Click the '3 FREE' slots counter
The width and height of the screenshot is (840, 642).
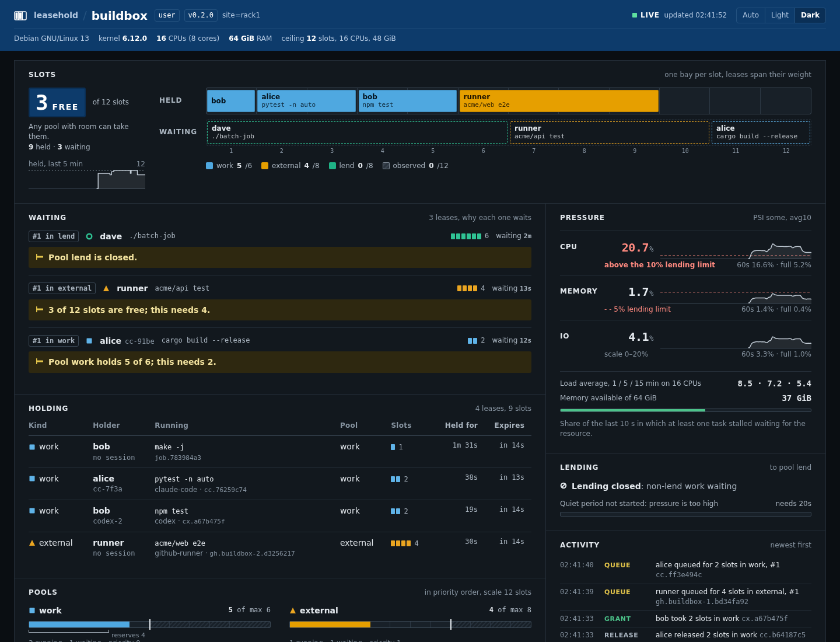tap(57, 103)
